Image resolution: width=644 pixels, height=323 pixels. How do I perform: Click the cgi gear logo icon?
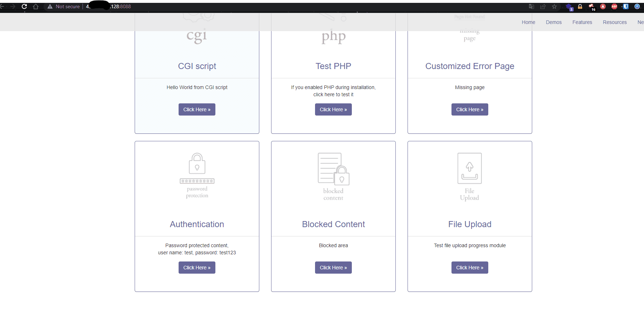pos(197,27)
